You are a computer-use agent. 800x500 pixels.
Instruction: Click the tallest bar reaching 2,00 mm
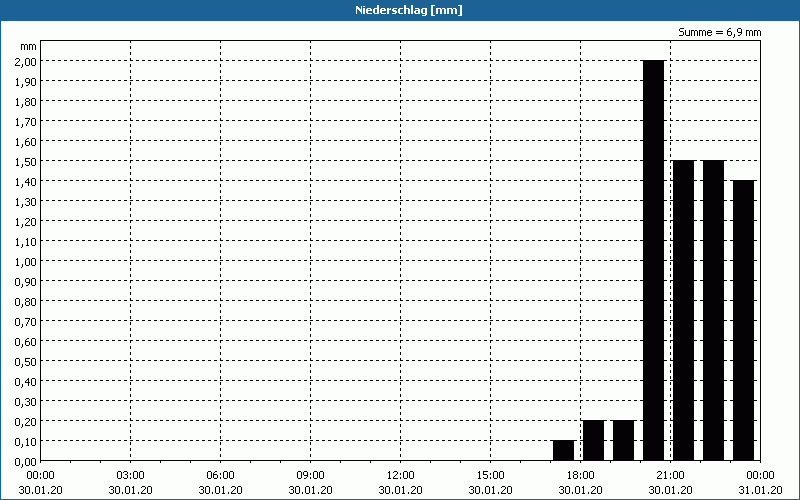654,260
